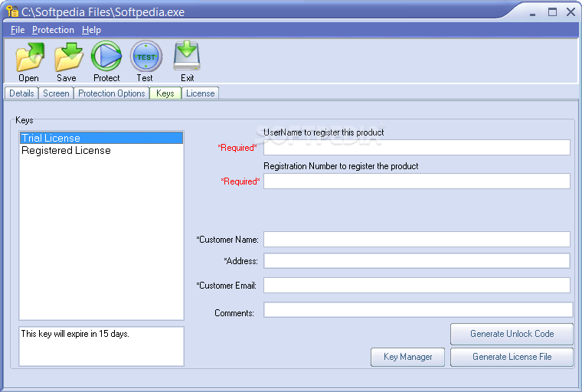Open the Protection menu
582x392 pixels.
point(53,30)
